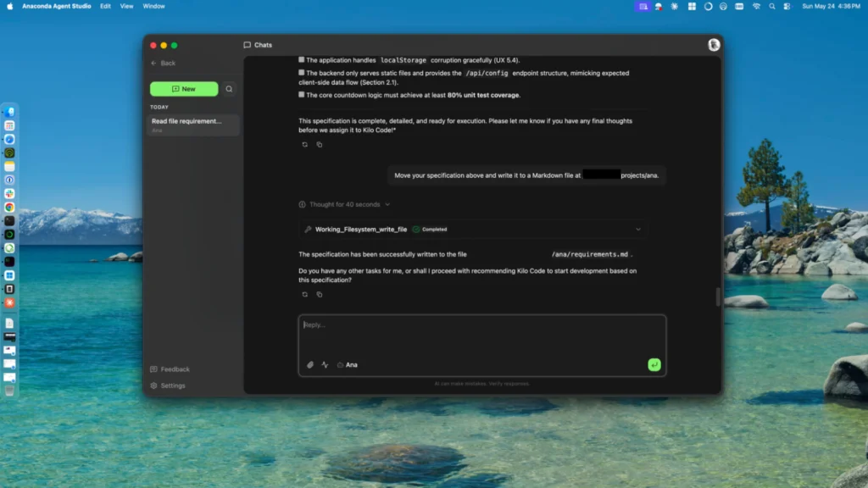Screen dimensions: 868x488
Task: Open the Window menu
Action: click(154, 6)
